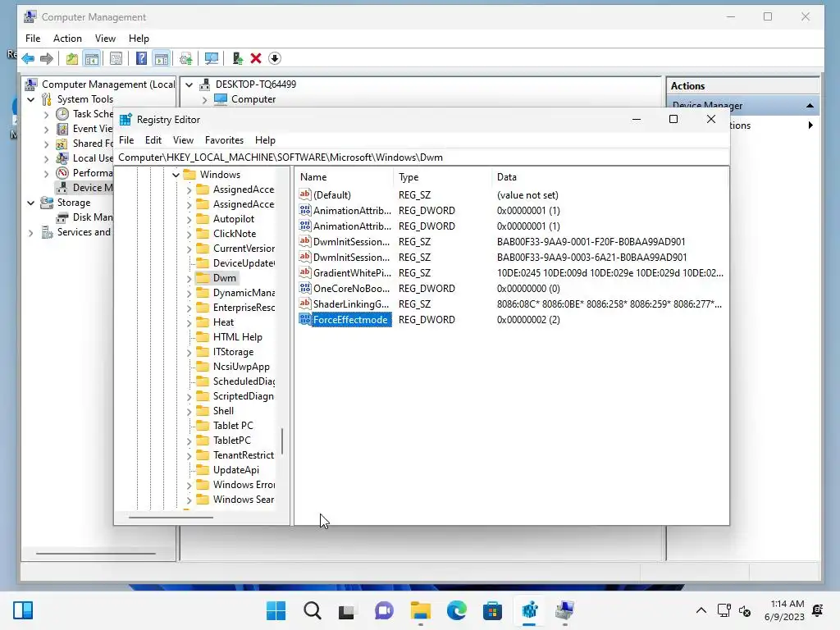Click data 0x00000002 (2) of ForceEffectmode

528,320
